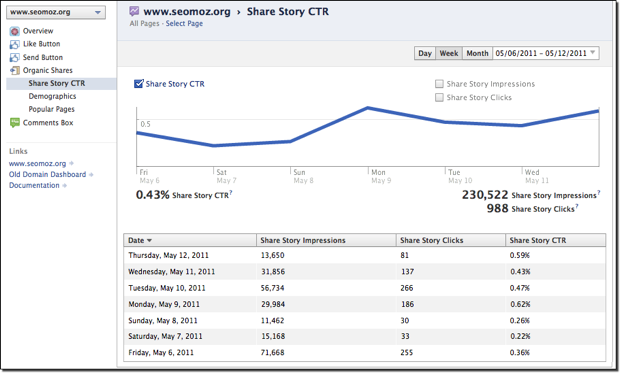Click the help question mark next to Share Story Clicks total
This screenshot has height=373, width=620.
click(x=577, y=206)
